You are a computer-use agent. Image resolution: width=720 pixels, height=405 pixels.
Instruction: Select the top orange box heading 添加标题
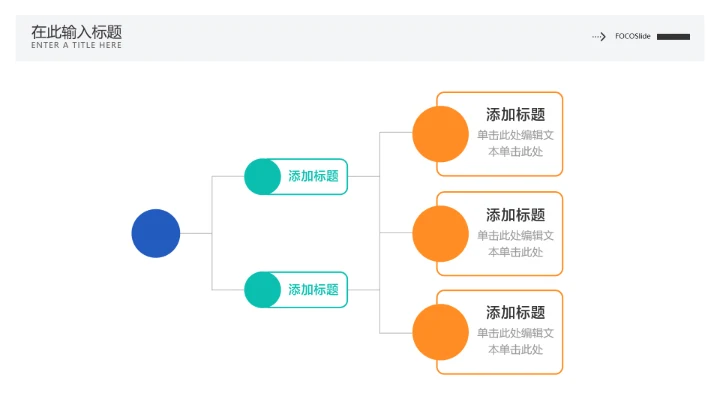click(x=515, y=115)
